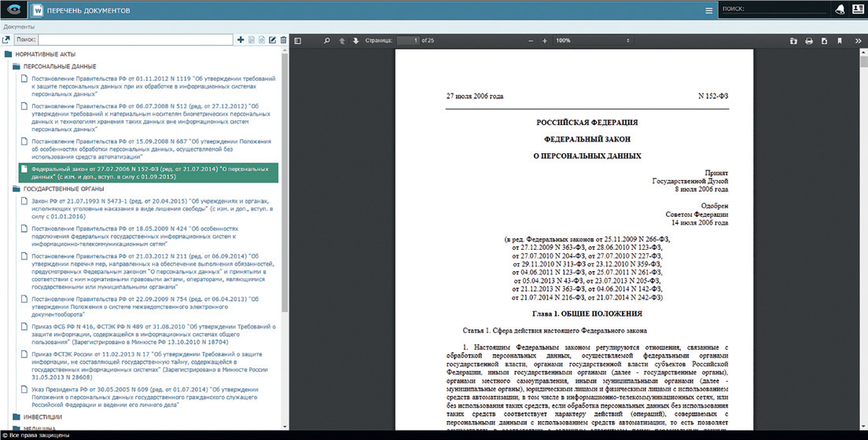Open PDF find magnifier
868x440 pixels.
pos(326,40)
